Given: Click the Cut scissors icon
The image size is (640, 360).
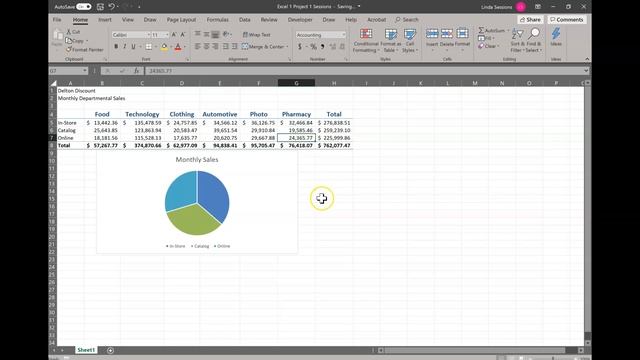Looking at the screenshot, I should tap(69, 32).
